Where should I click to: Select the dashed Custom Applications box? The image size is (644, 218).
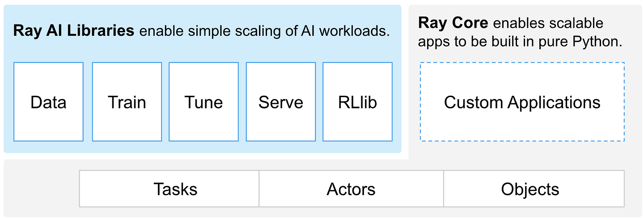tap(522, 102)
